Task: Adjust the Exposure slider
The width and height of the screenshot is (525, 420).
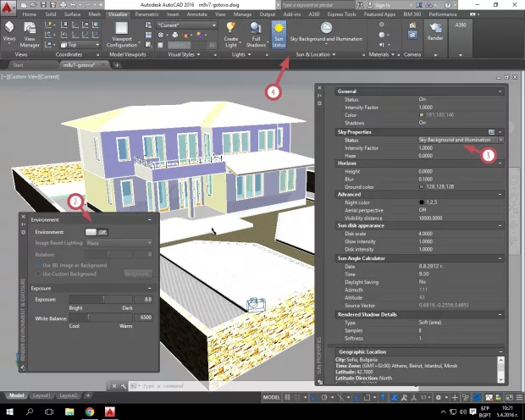Action: pyautogui.click(x=105, y=299)
